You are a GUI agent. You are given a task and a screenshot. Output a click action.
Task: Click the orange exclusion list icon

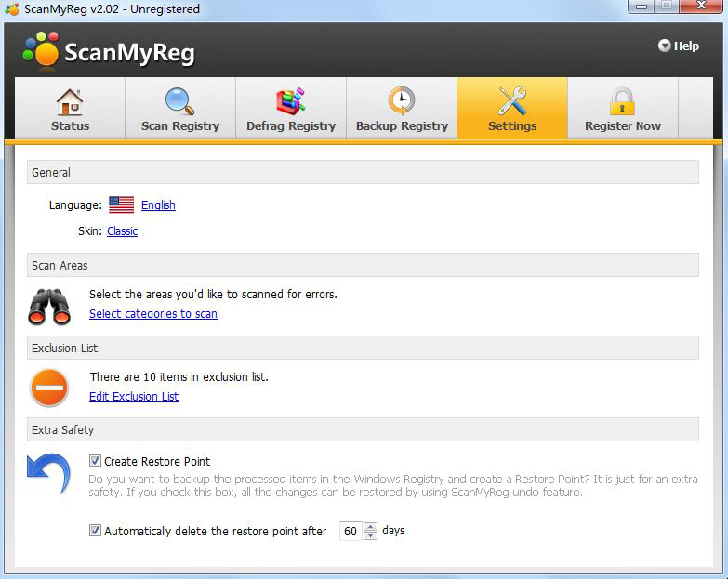click(x=49, y=388)
